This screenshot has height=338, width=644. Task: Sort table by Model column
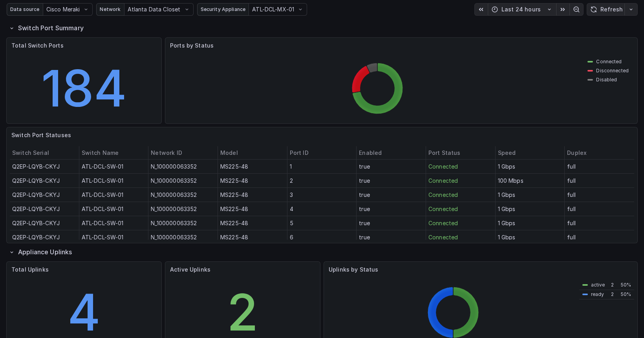229,153
